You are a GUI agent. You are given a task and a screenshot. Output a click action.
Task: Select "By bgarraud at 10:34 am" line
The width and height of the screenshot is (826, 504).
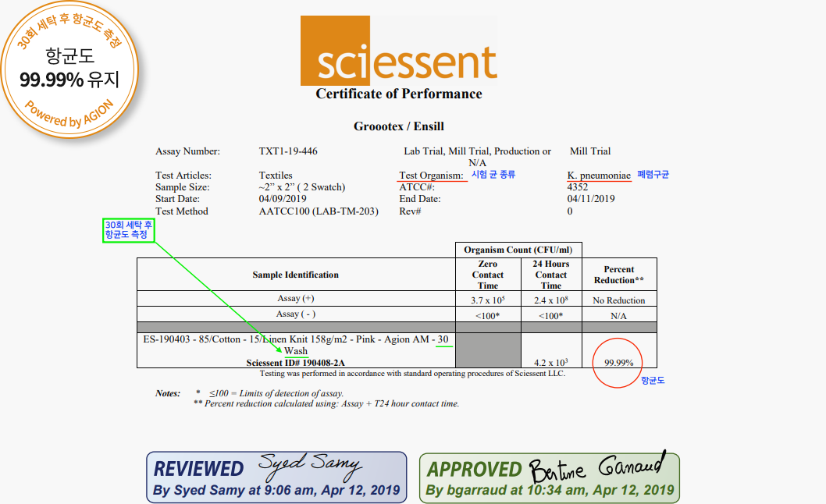550,490
